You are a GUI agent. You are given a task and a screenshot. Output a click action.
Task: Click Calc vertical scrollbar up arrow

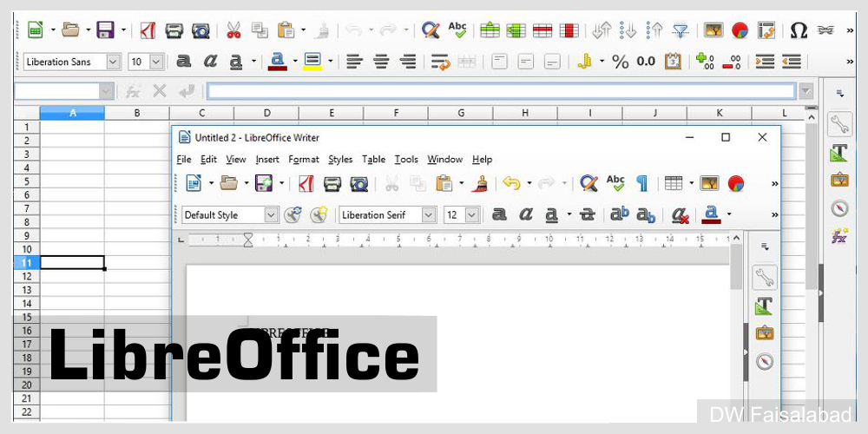click(x=811, y=117)
